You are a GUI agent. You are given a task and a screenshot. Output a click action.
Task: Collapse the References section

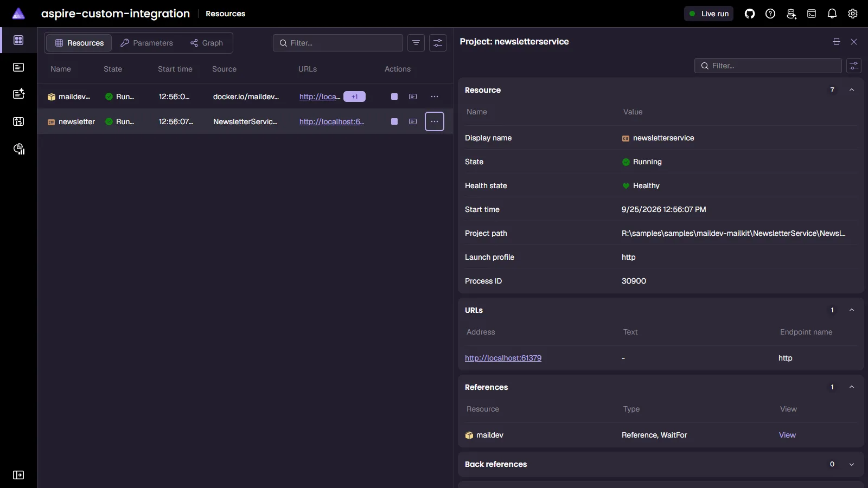pyautogui.click(x=852, y=387)
